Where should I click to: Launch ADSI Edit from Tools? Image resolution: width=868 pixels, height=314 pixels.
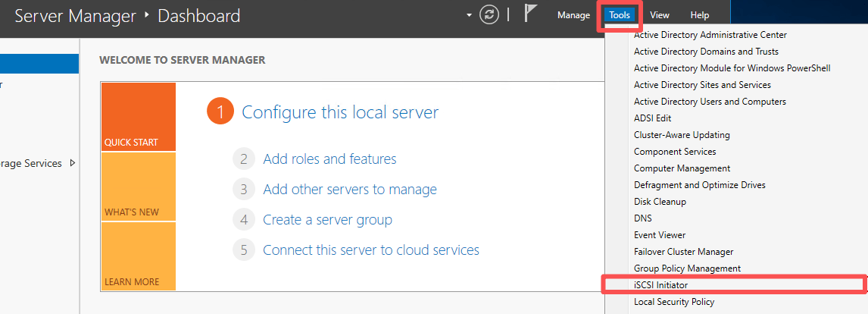653,118
